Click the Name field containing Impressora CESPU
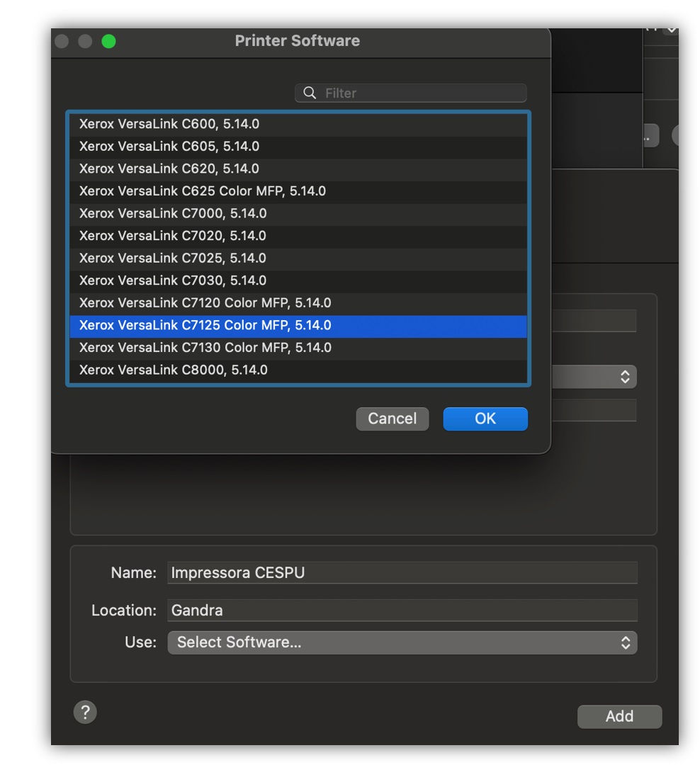This screenshot has height=777, width=700. tap(402, 573)
